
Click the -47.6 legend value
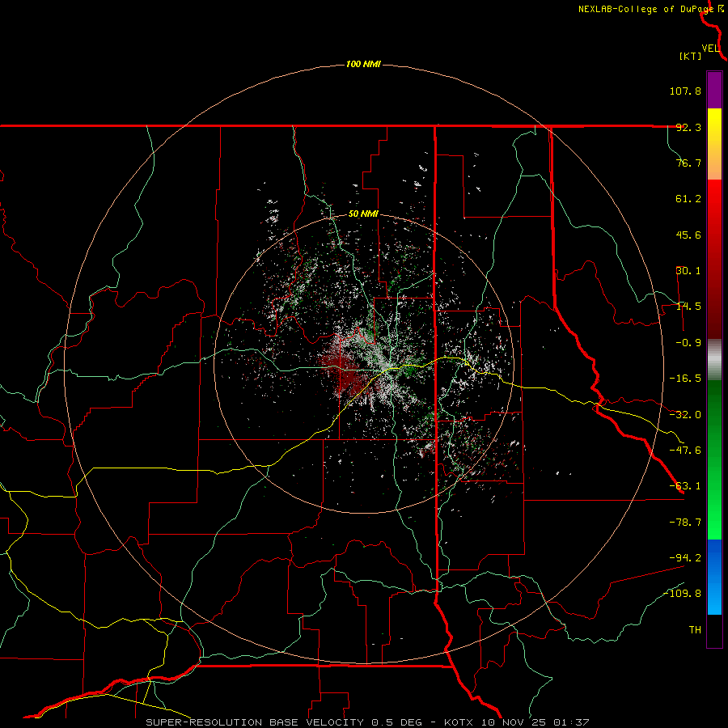coord(685,451)
